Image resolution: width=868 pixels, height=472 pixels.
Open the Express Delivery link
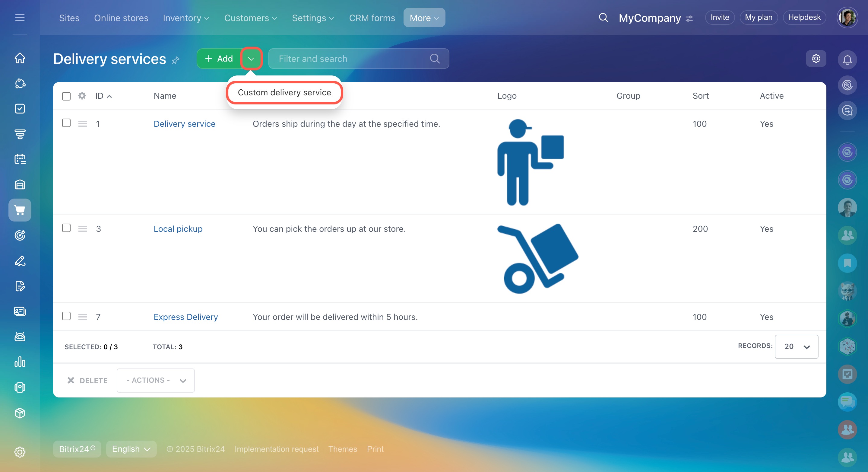coord(186,317)
